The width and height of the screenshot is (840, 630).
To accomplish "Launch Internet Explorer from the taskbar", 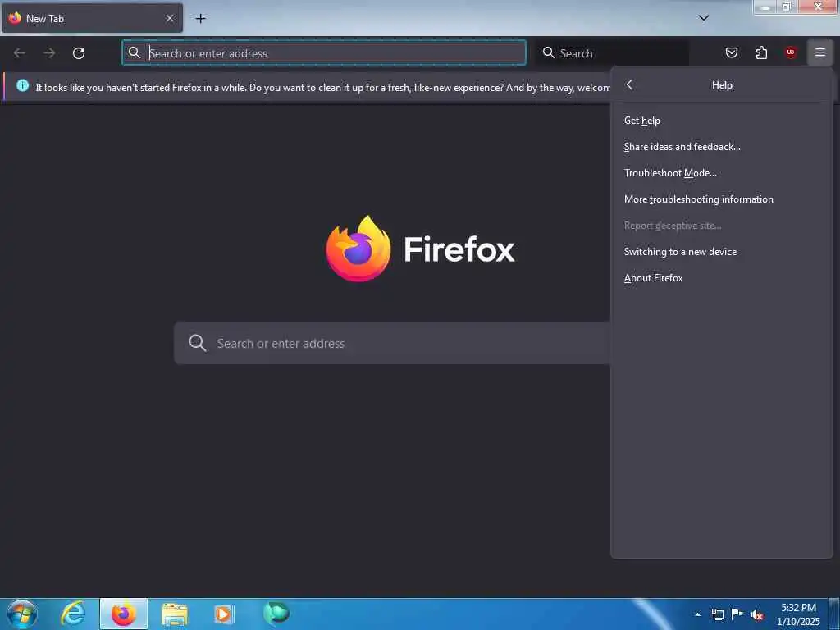I will pos(73,614).
